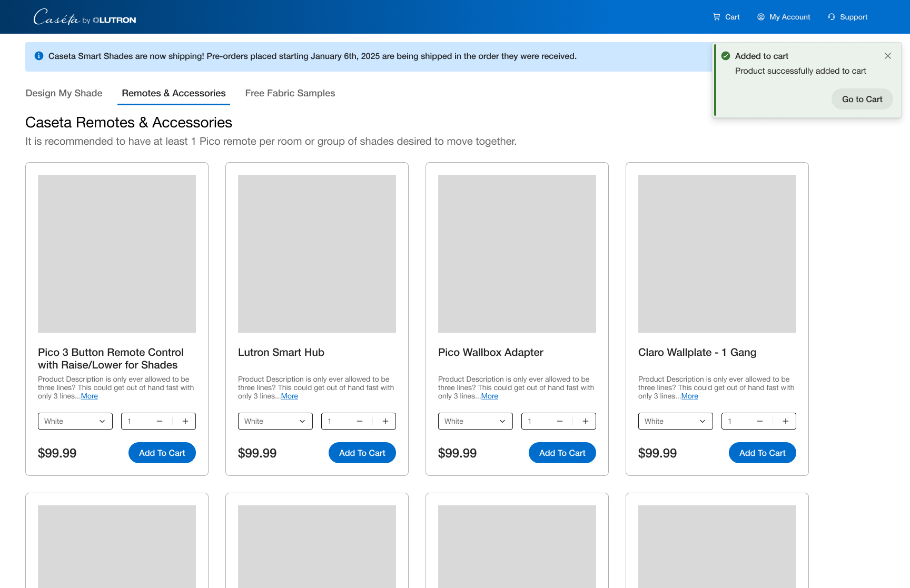Open color dropdown for Pico 3 Button Remote
Screen dimensions: 910x588
pyautogui.click(x=75, y=421)
